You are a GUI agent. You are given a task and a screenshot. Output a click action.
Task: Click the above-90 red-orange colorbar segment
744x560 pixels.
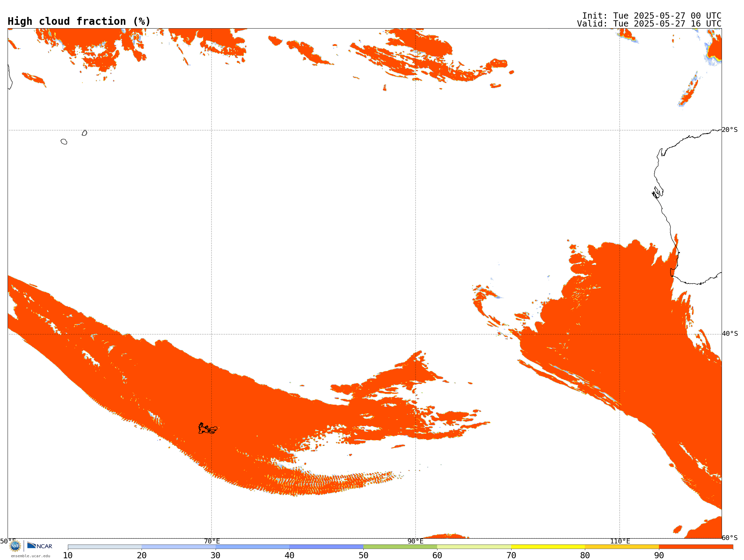(696, 547)
